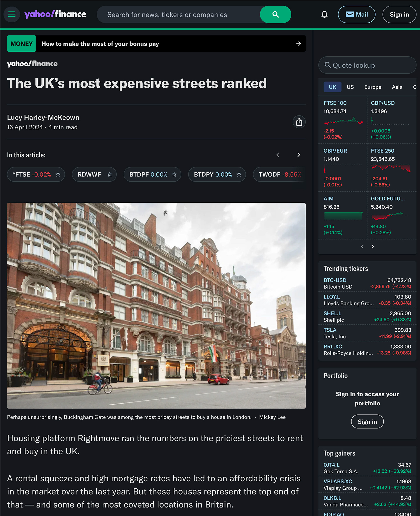Toggle the ^FTSE watchlist star

[58, 174]
